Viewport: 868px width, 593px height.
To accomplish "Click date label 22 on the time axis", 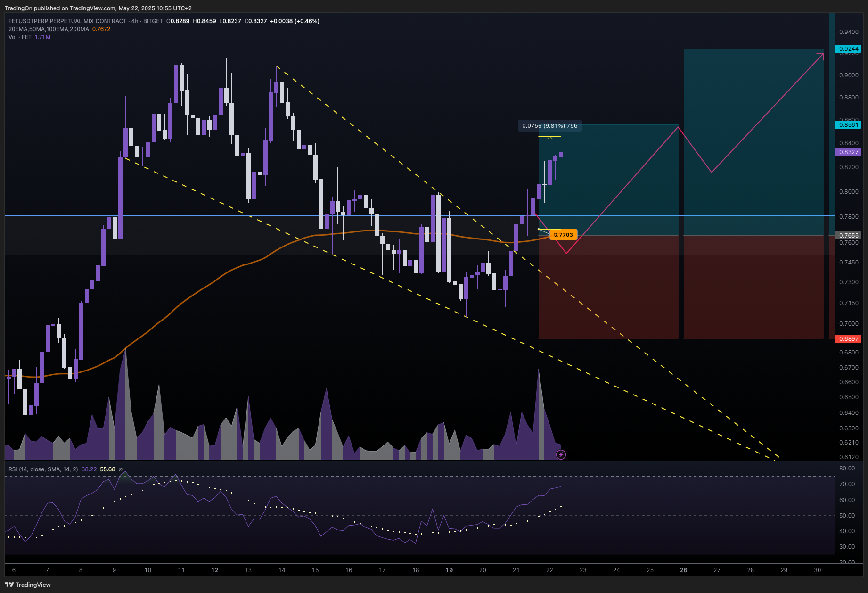I will 549,570.
